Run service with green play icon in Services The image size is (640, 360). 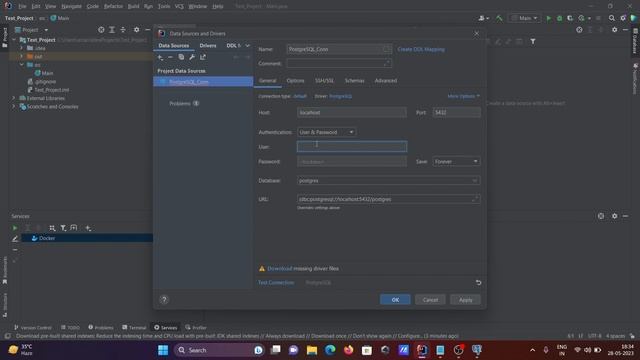15,228
